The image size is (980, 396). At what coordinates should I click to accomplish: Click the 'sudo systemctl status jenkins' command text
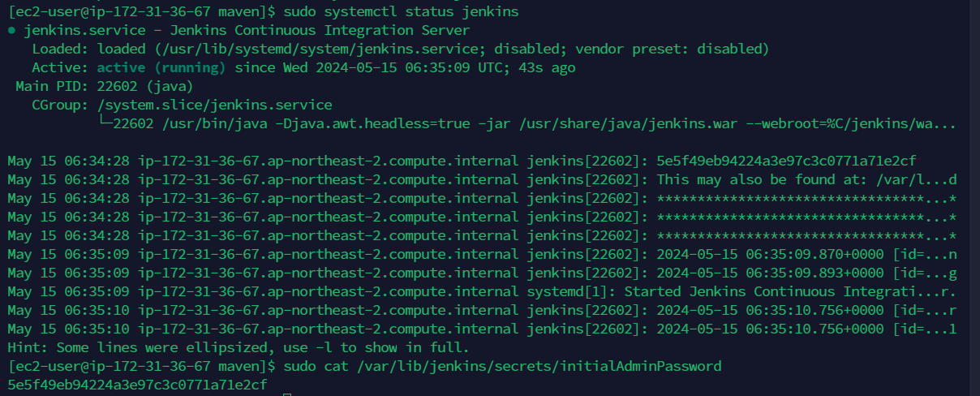[401, 12]
